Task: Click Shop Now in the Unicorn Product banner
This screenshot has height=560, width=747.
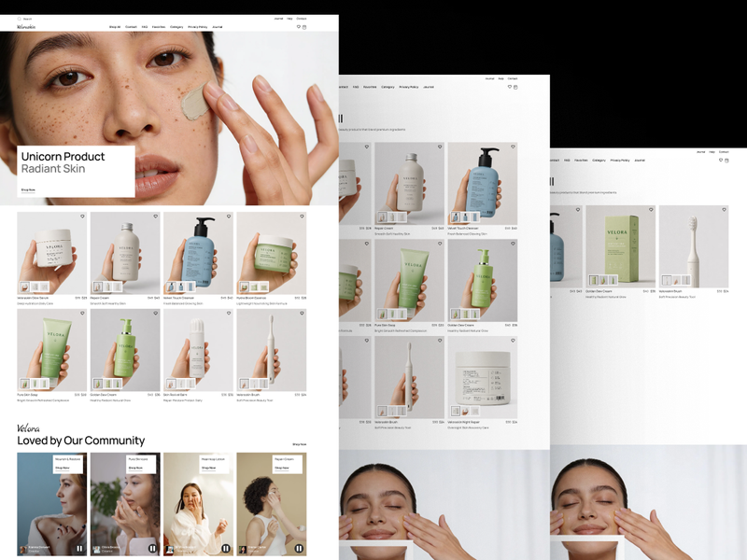Action: (28, 190)
